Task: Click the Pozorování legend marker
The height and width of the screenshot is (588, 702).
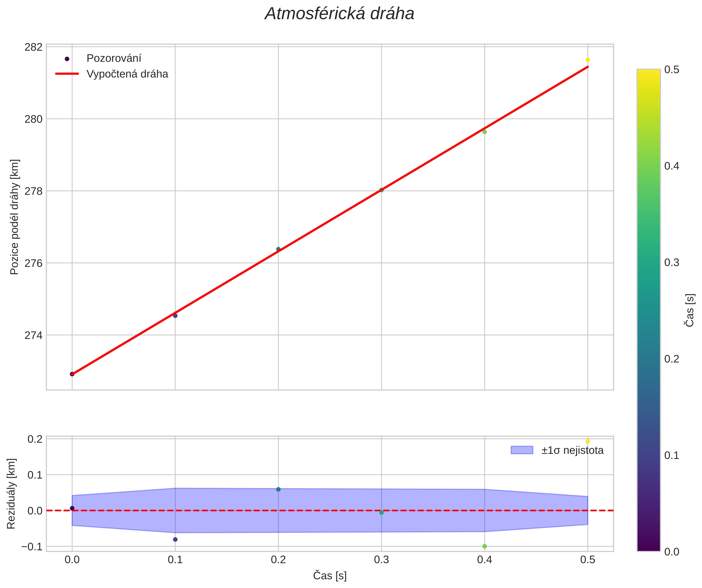Action: point(67,59)
